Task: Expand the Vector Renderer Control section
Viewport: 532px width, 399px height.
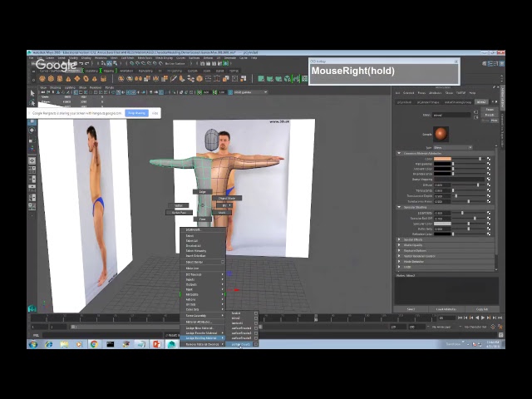Action: coord(399,256)
